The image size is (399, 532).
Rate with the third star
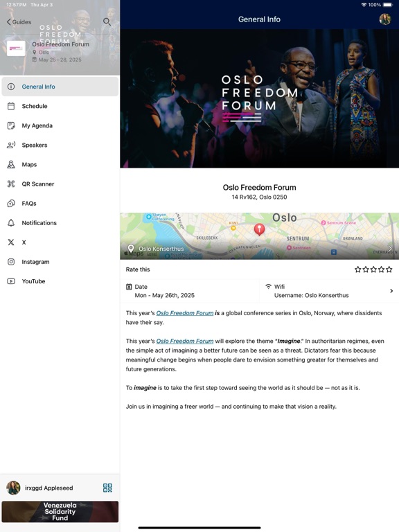373,269
